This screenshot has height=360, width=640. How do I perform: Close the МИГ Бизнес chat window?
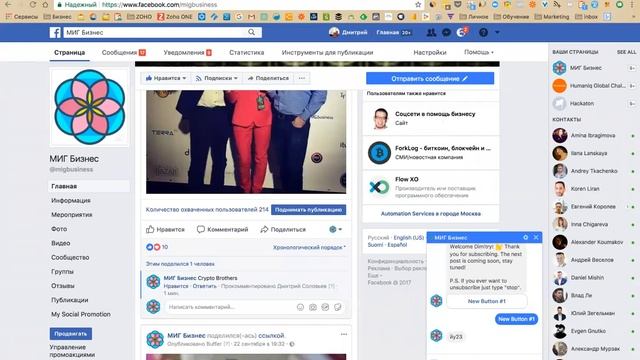(536, 237)
